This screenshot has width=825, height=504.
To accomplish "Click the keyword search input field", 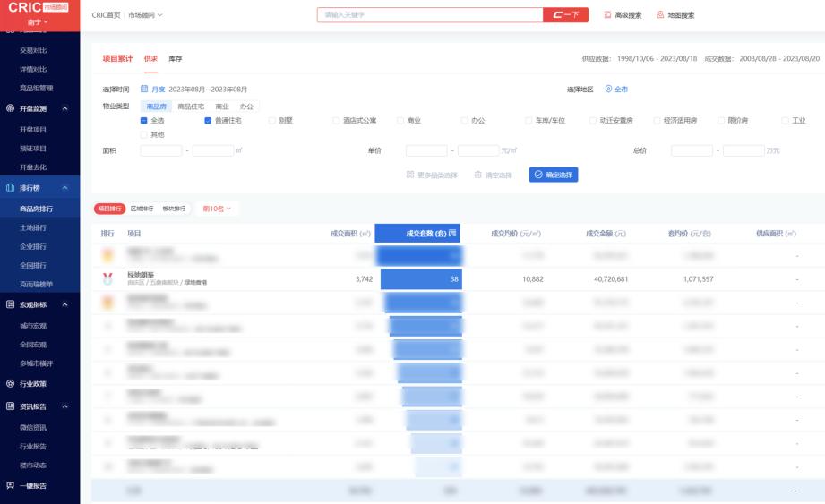I will pos(430,15).
